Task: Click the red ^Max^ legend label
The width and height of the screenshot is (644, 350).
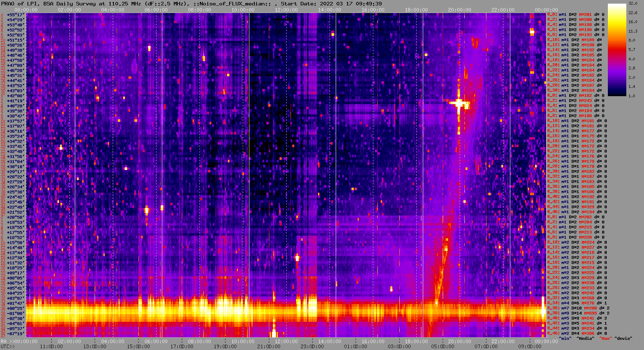Action: [606, 338]
